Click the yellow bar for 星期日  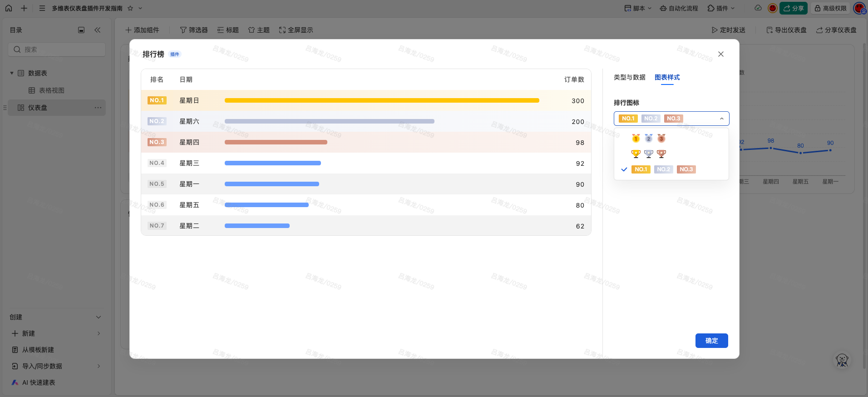[x=382, y=100]
